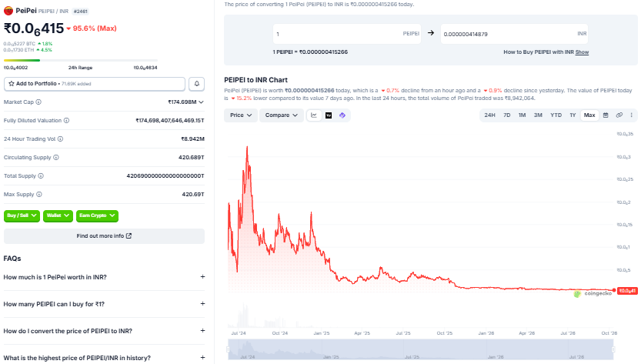
Task: Open the Price dropdown
Action: [240, 115]
